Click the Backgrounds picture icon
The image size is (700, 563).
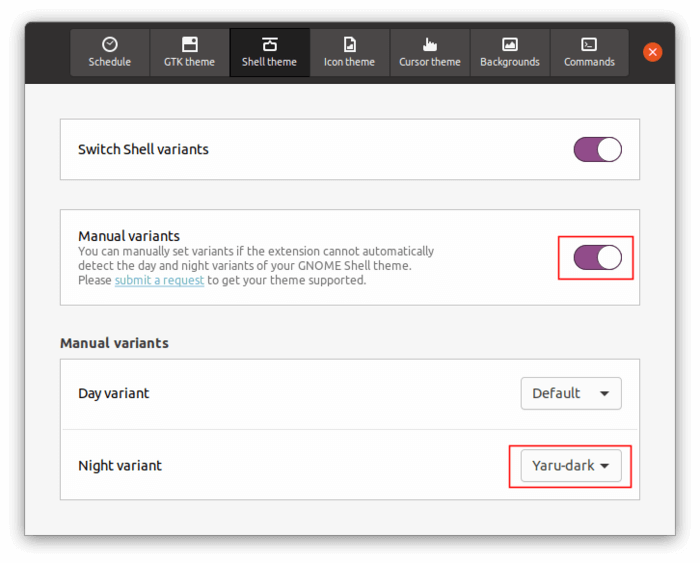pos(510,44)
